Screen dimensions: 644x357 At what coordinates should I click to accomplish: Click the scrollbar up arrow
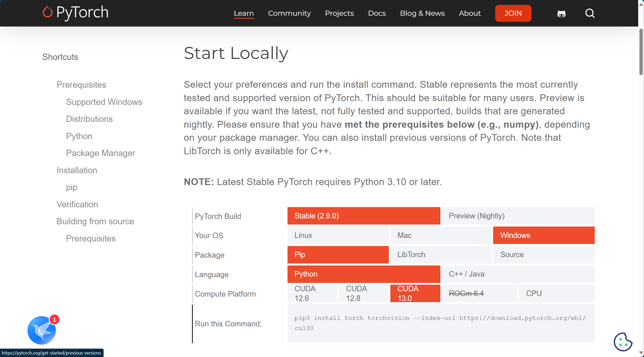[641, 4]
